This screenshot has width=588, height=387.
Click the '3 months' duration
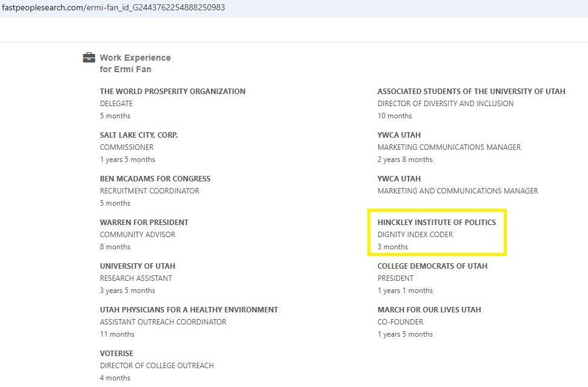click(393, 247)
